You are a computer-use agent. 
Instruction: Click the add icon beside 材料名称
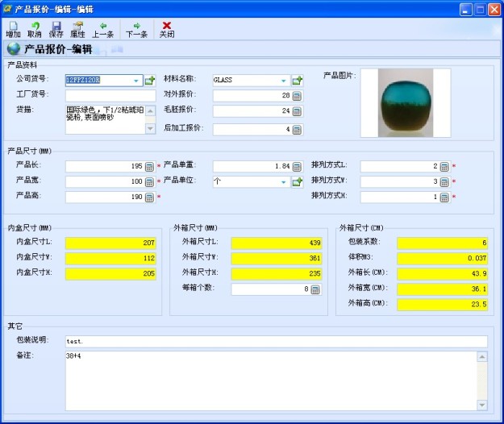pos(298,81)
